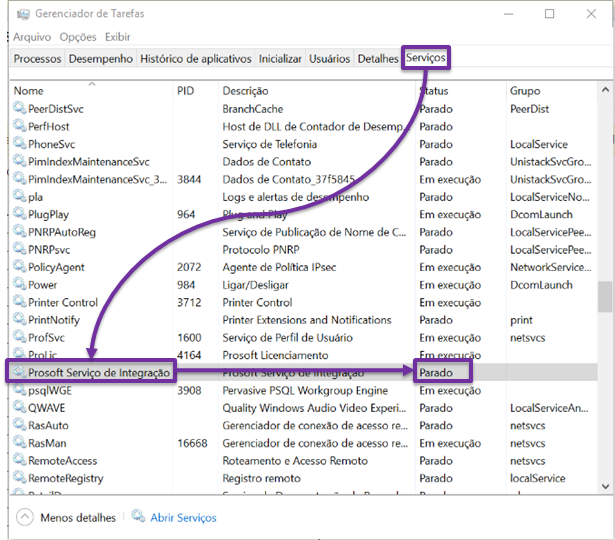
Task: Click the Ligar/Desligar description cell
Action: (255, 285)
